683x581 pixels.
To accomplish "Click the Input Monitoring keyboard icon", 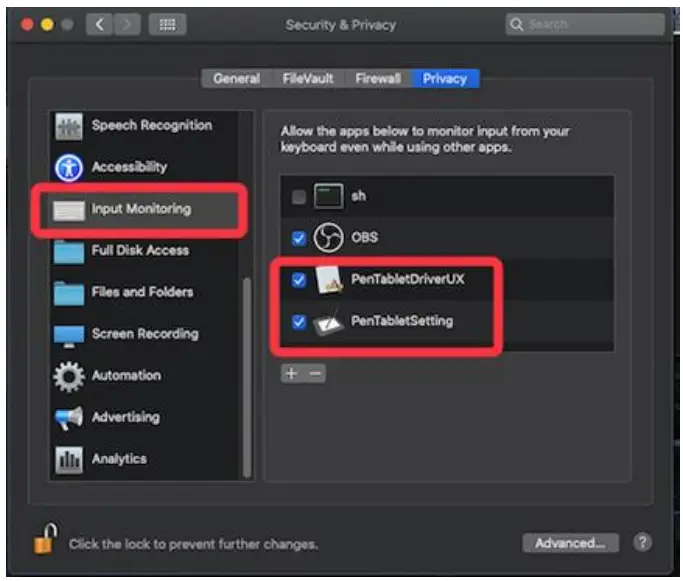I will (69, 210).
